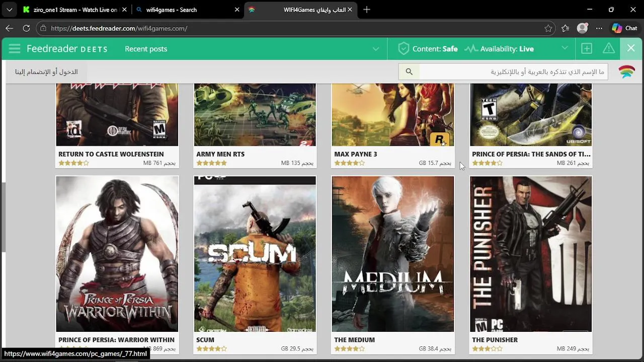The image size is (644, 362).
Task: Click the 135 MB size text
Action: [297, 163]
